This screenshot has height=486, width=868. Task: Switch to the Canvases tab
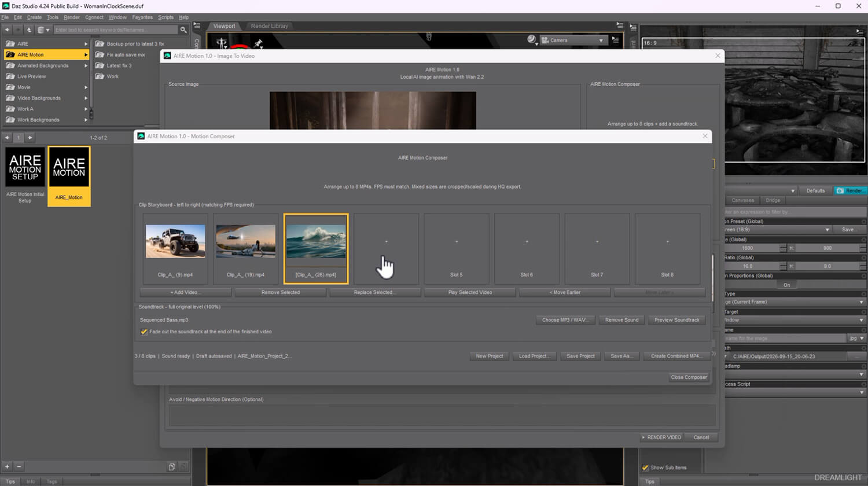[742, 200]
